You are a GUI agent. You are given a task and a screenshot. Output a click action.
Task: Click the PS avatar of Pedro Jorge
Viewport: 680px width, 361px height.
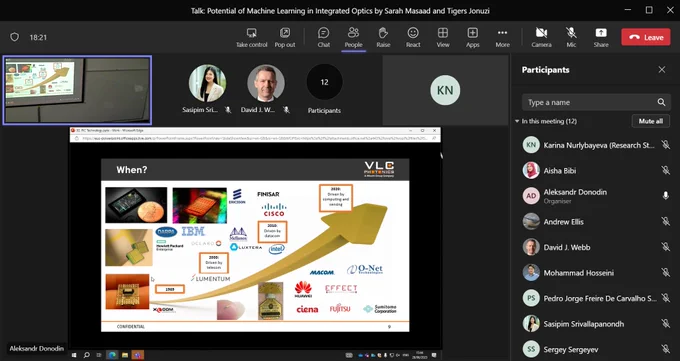[x=531, y=298]
